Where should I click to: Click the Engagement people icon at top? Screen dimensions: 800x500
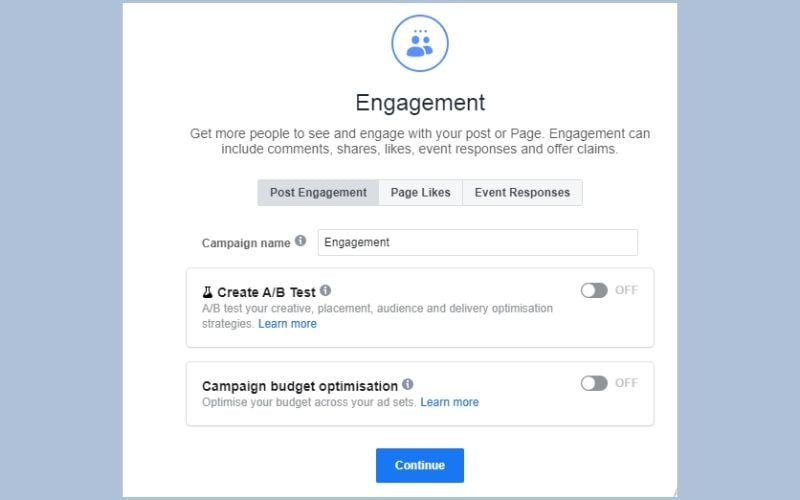[420, 43]
